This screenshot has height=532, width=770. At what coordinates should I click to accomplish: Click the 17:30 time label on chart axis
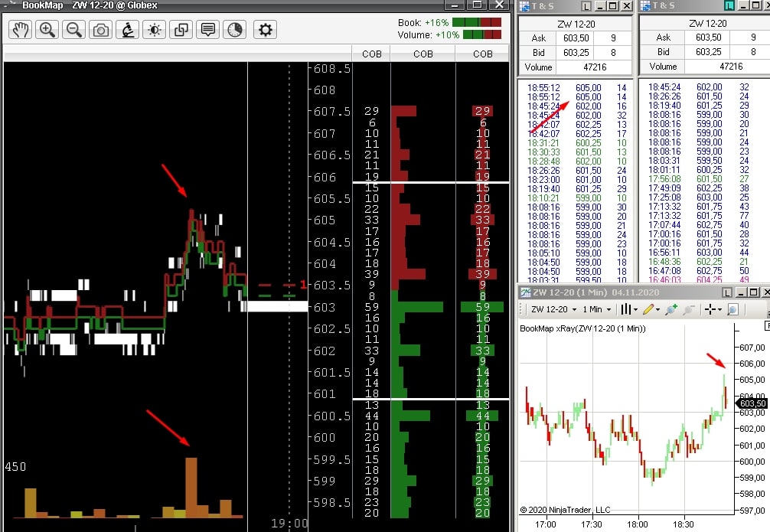tap(592, 524)
